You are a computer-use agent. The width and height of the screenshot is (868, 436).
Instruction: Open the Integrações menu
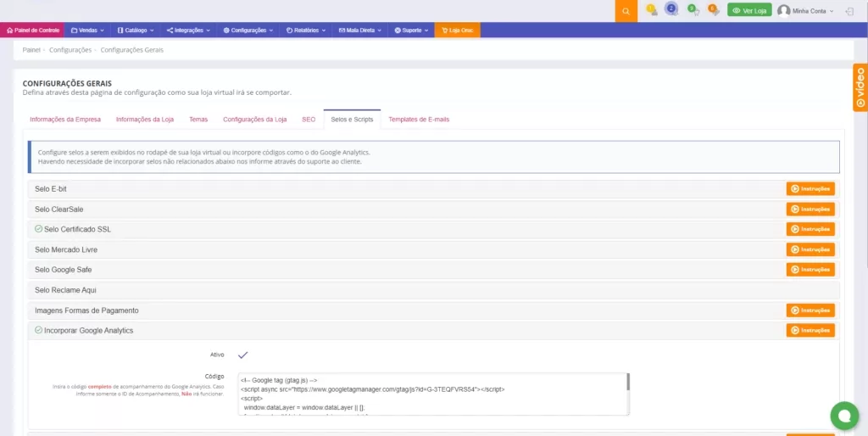coord(188,31)
